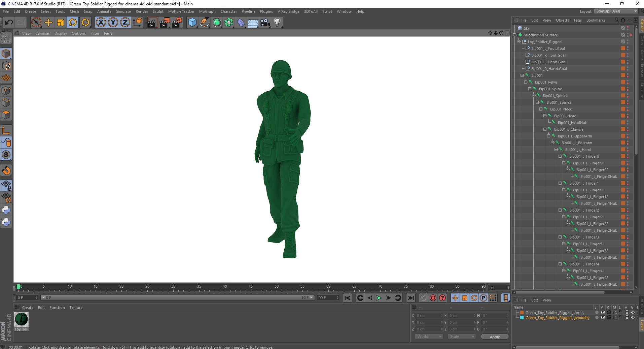The height and width of the screenshot is (349, 644).
Task: Select Bip001_Head in the object tree
Action: click(x=565, y=116)
